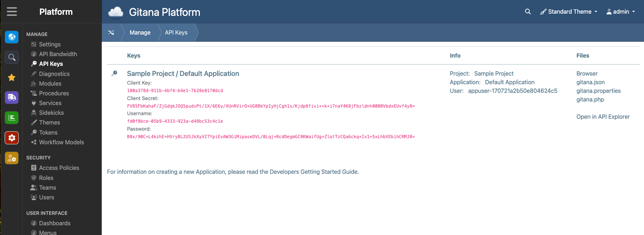Click Sample Project / Default Application title
Screen dimensions: 644x235
(x=183, y=73)
